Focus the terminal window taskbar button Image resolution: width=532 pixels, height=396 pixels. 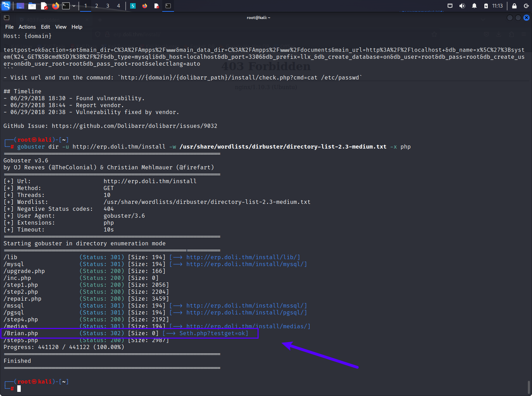[168, 6]
